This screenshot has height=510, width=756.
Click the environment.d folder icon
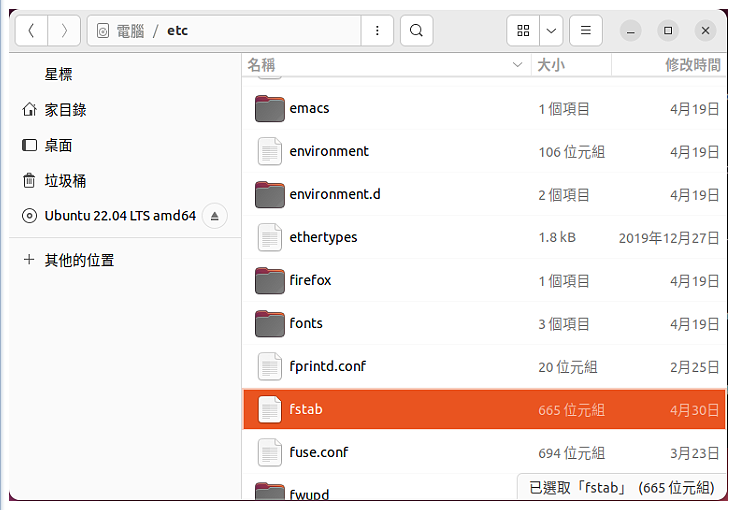pyautogui.click(x=270, y=194)
